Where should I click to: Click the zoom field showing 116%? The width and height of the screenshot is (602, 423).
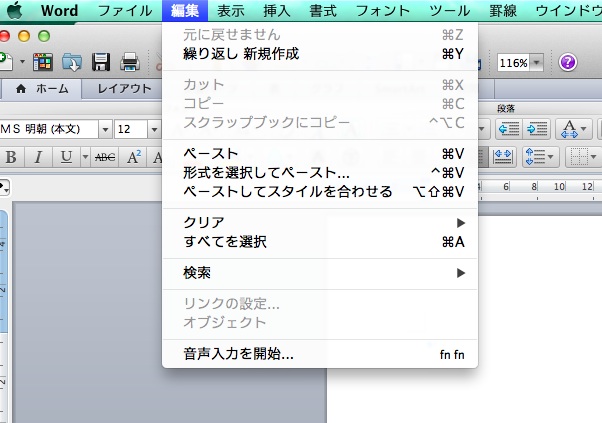tap(513, 63)
